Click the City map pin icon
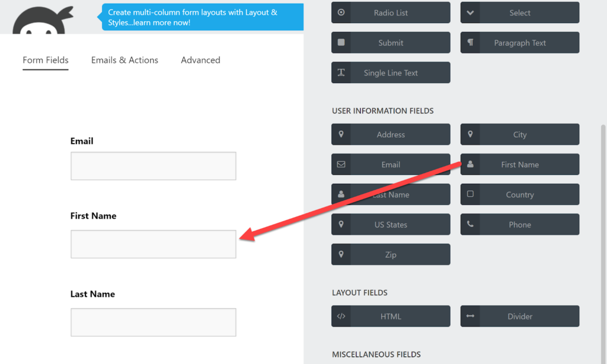This screenshot has width=607, height=364. click(x=470, y=134)
